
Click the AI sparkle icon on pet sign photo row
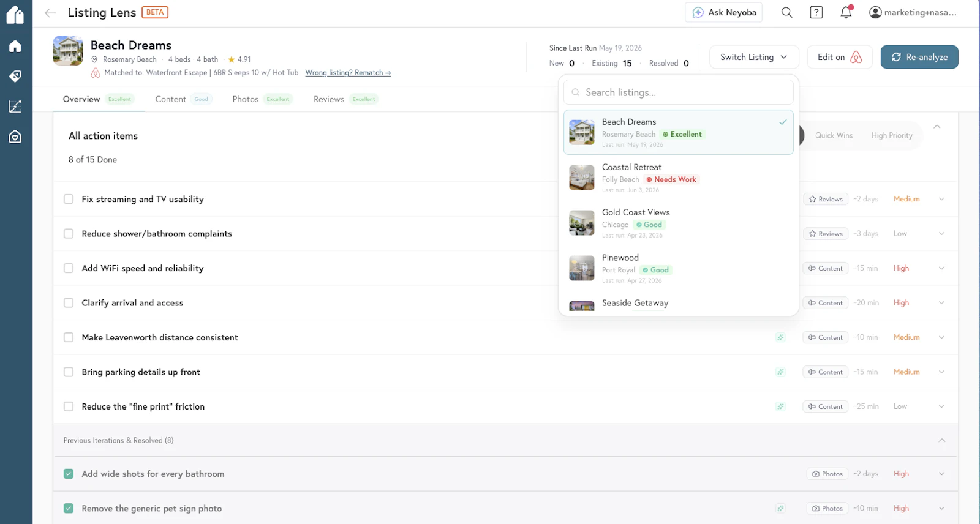780,509
